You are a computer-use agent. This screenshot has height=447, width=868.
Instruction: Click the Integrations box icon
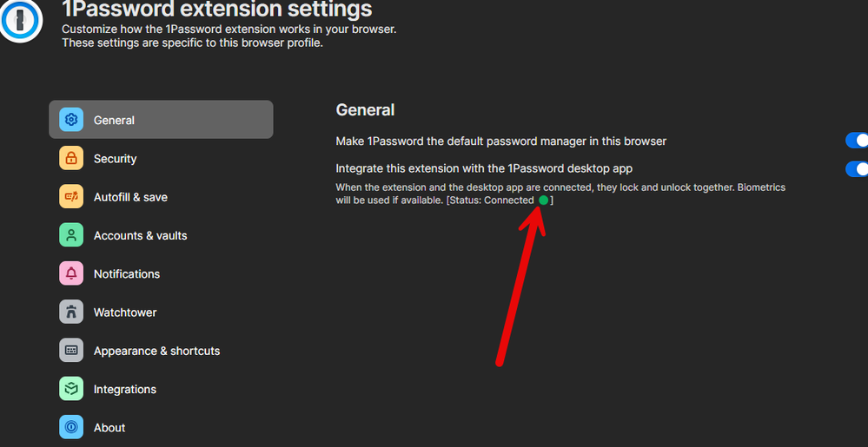pyautogui.click(x=71, y=389)
